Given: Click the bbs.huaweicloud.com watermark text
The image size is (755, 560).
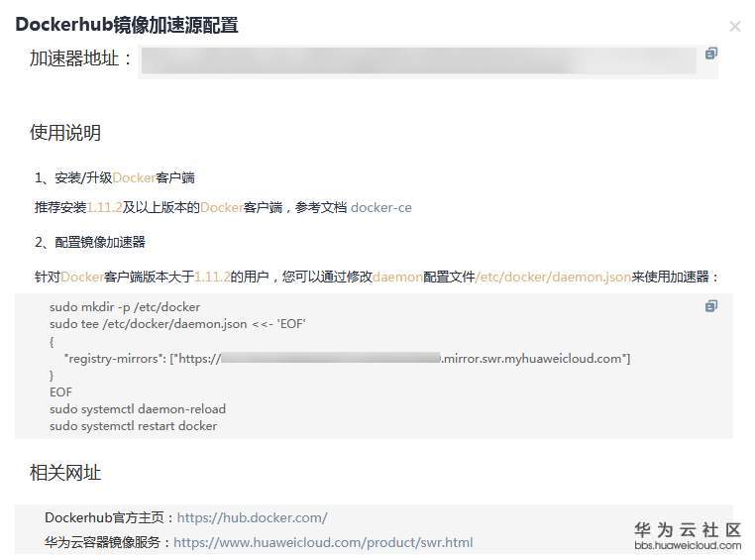Looking at the screenshot, I should tap(688, 545).
